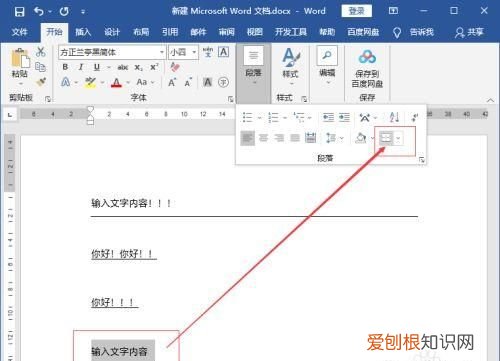
Task: Apply strikethrough abc formatting
Action: tap(123, 67)
